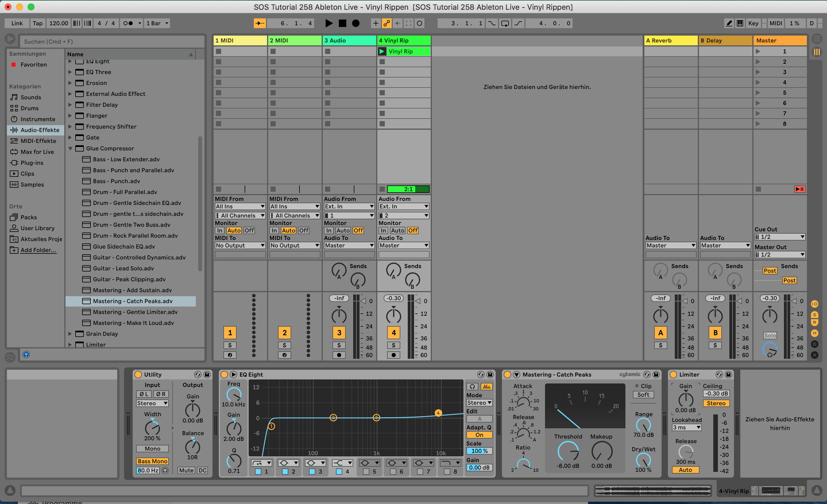Launch the Vinyl Rip clip

pos(382,51)
